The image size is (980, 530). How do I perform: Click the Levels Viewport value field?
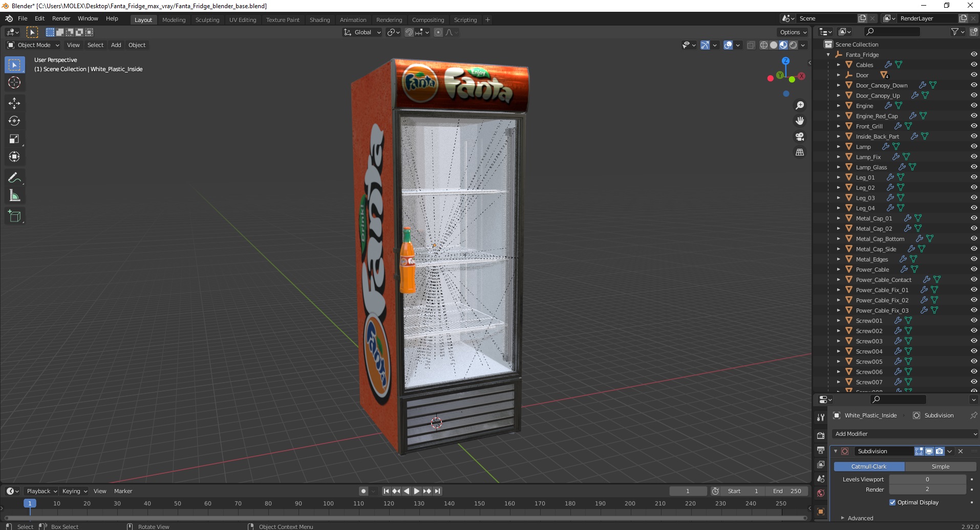[927, 479]
